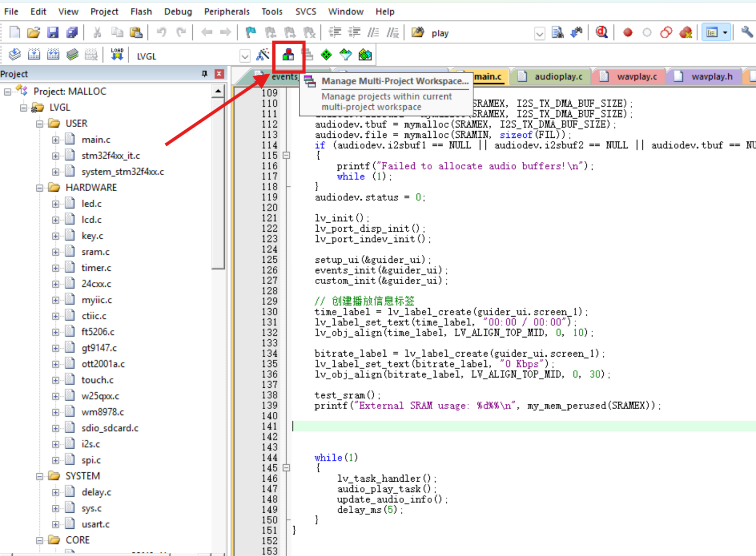Pin the Project panel with the pin icon
Viewport: 756px width, 556px height.
click(203, 73)
